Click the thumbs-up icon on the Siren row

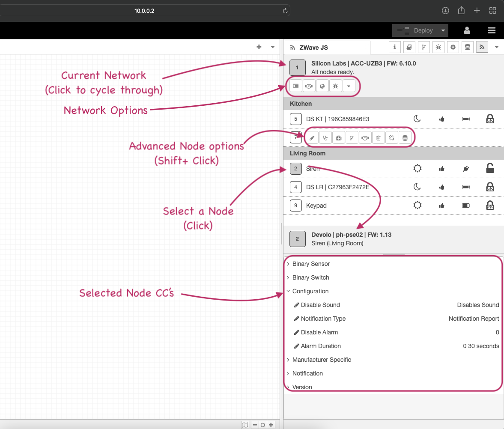(x=441, y=169)
